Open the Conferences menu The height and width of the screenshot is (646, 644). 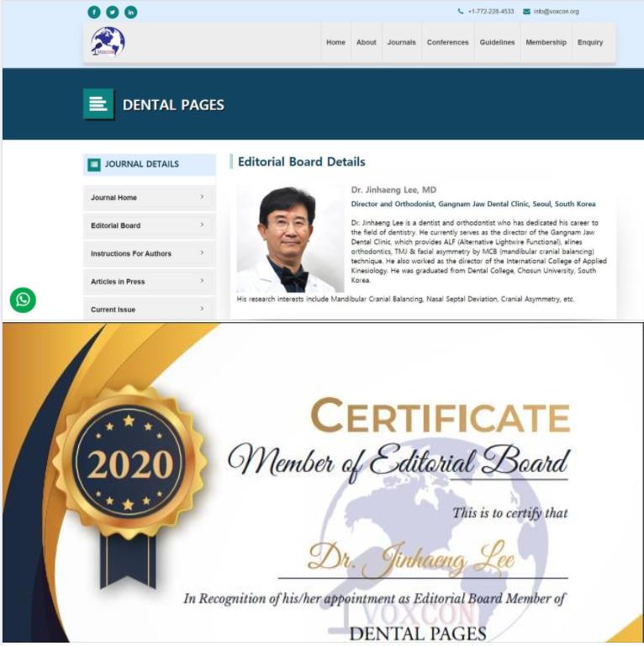(x=447, y=42)
